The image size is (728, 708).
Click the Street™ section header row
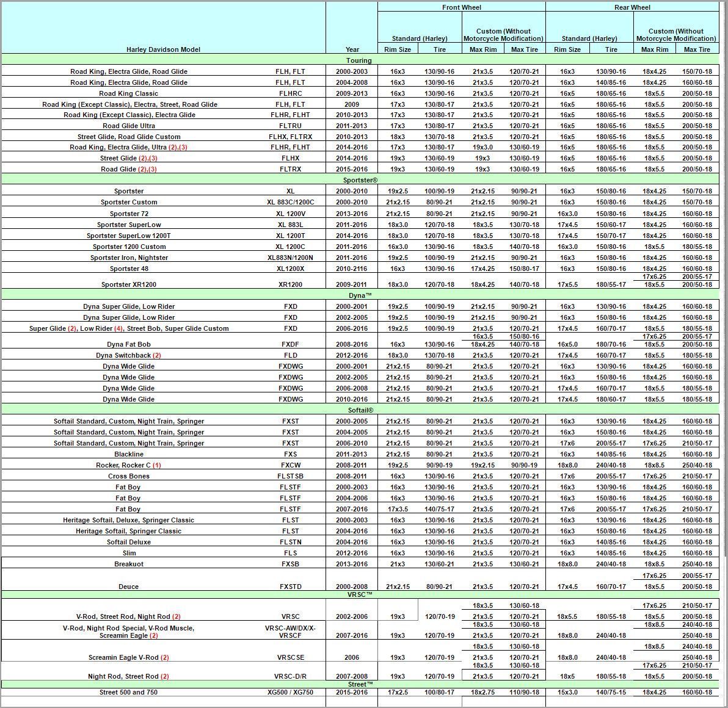(360, 684)
